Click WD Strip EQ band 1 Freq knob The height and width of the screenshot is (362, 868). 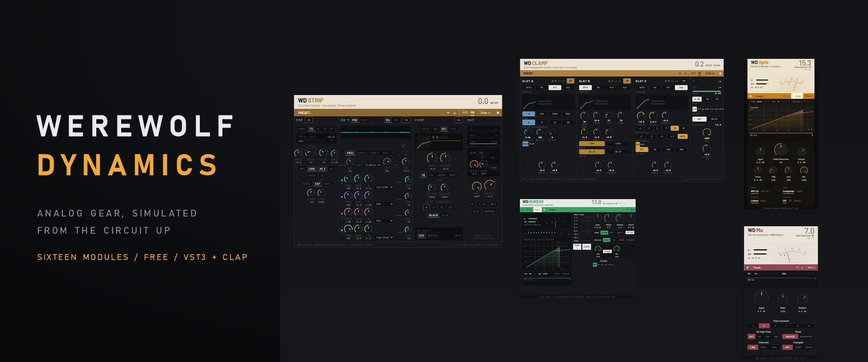point(348,179)
